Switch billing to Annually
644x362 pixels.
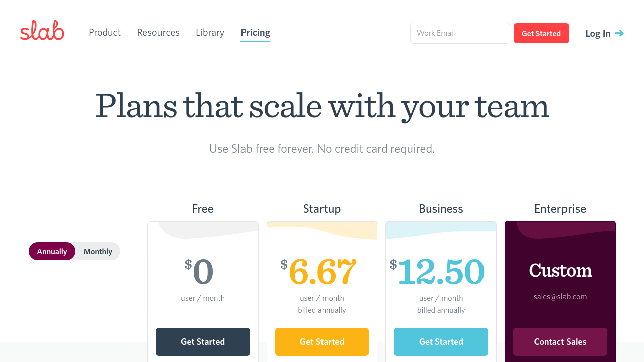52,251
